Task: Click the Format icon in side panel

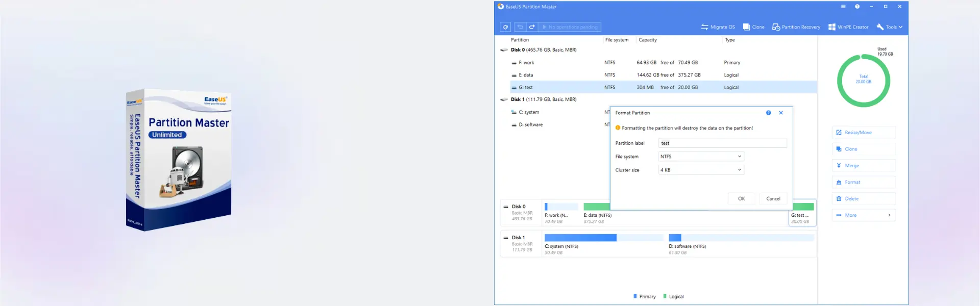Action: point(839,182)
